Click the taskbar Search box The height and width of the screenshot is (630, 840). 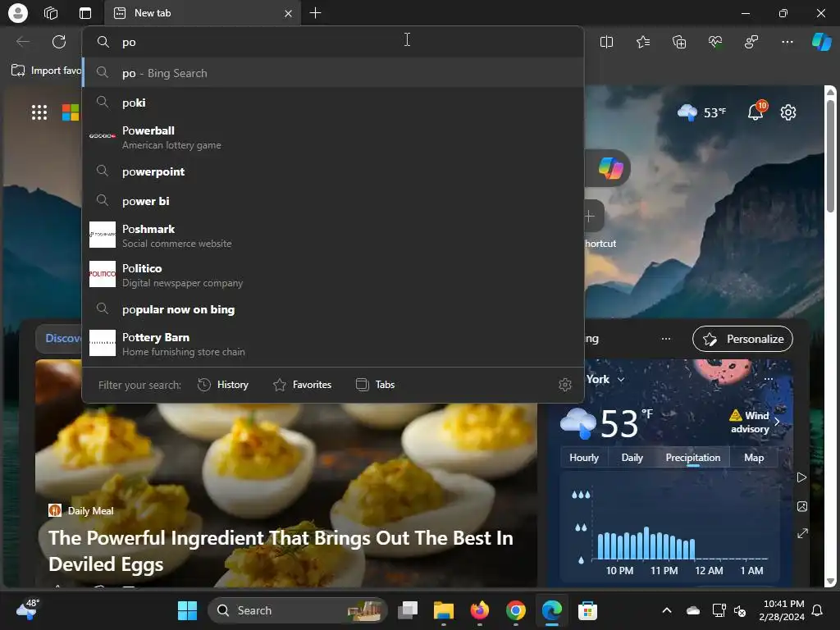tap(297, 610)
